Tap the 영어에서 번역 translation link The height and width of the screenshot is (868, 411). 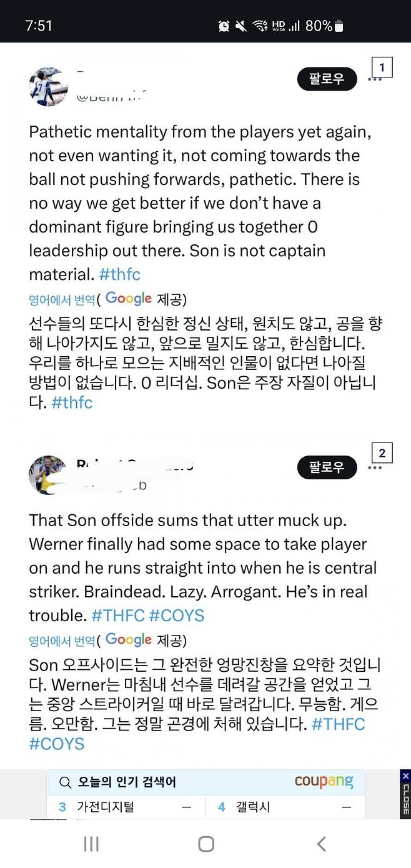point(59,299)
